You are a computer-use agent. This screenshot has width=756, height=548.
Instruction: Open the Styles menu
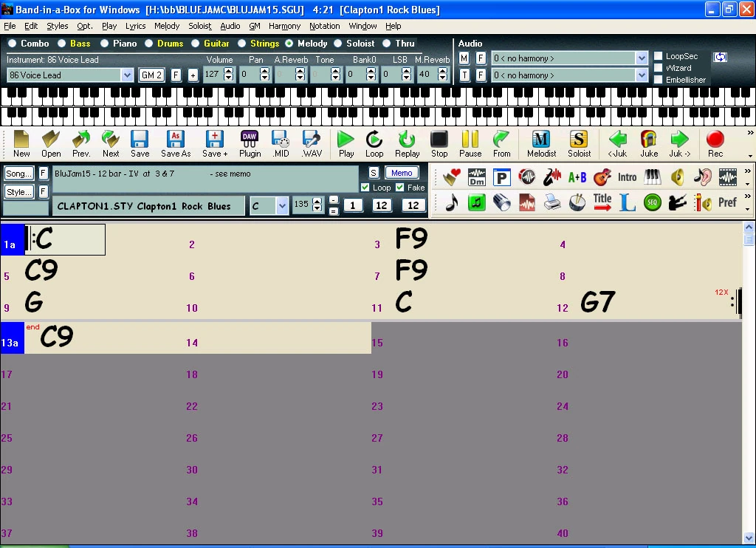[x=57, y=26]
